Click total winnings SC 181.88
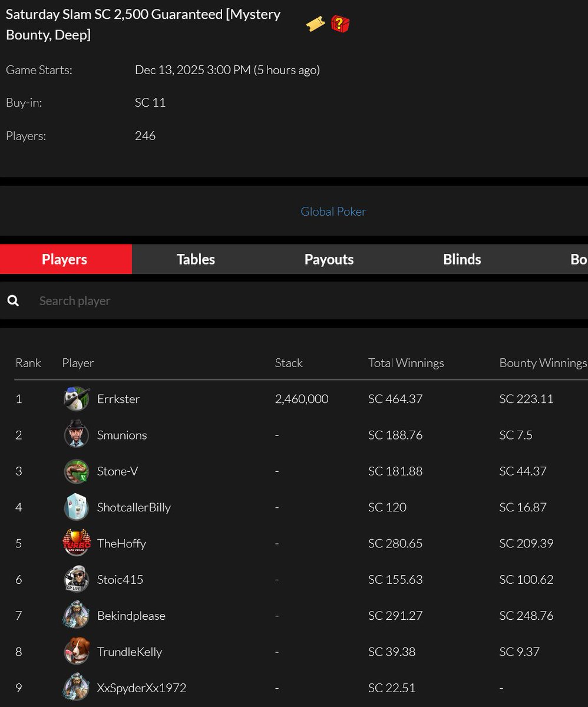This screenshot has height=707, width=588. click(395, 471)
